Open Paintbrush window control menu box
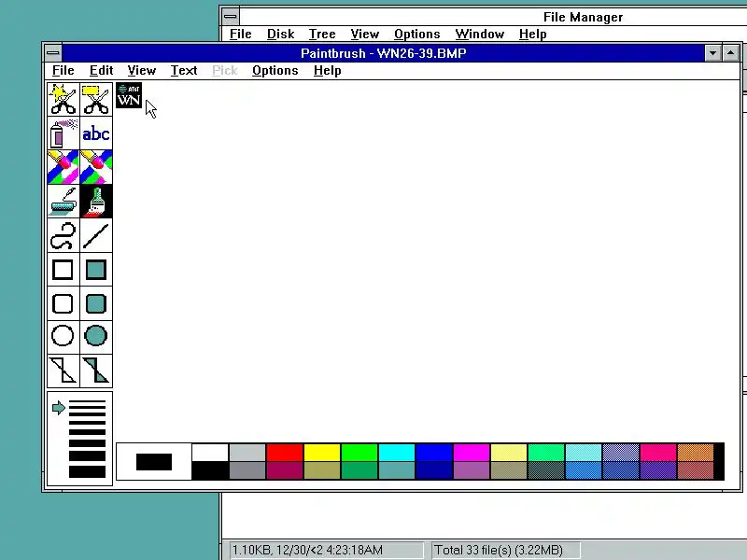The height and width of the screenshot is (560, 747). point(53,53)
